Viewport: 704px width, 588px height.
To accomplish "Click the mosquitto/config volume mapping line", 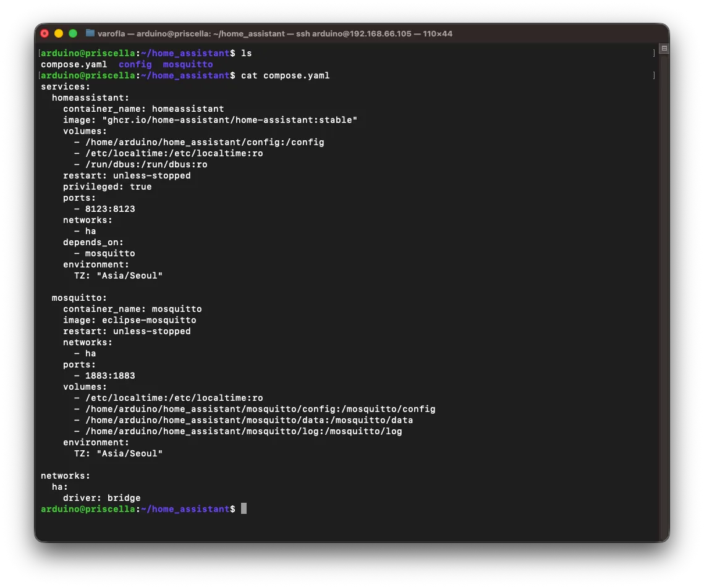I will 255,409.
